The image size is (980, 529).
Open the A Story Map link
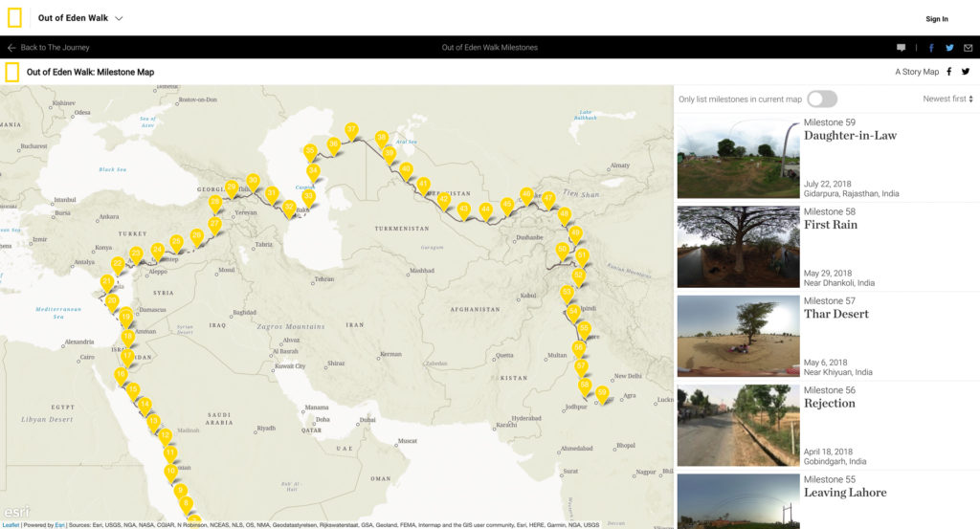click(916, 72)
